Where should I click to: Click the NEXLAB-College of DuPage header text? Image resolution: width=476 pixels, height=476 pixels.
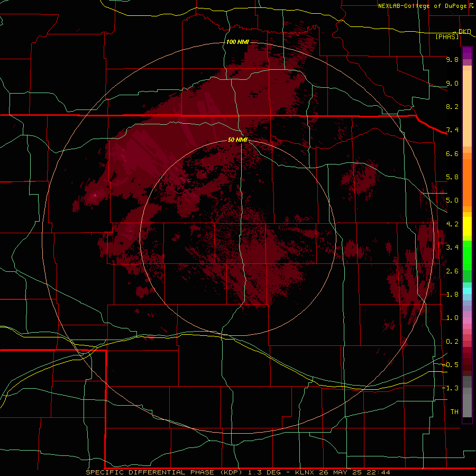tap(423, 6)
